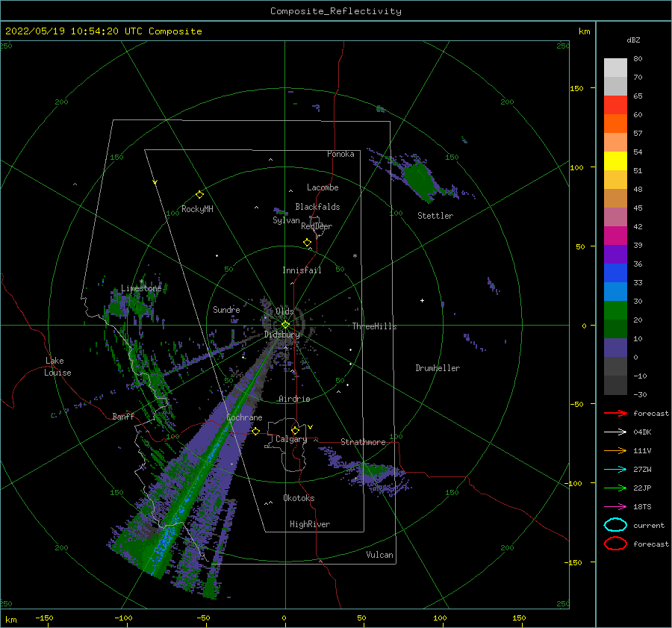
Task: Click the HighRiver label
Action: pyautogui.click(x=310, y=524)
